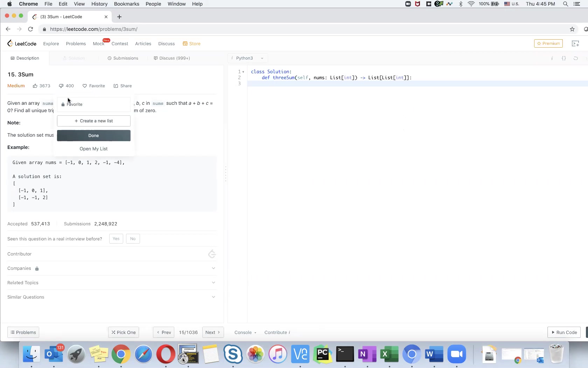Open Finder from the Dock
The height and width of the screenshot is (368, 588).
pos(31,355)
